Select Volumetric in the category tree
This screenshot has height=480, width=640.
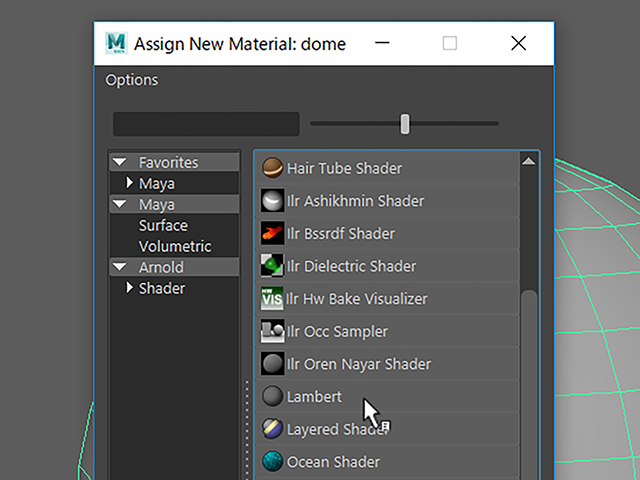pos(175,246)
